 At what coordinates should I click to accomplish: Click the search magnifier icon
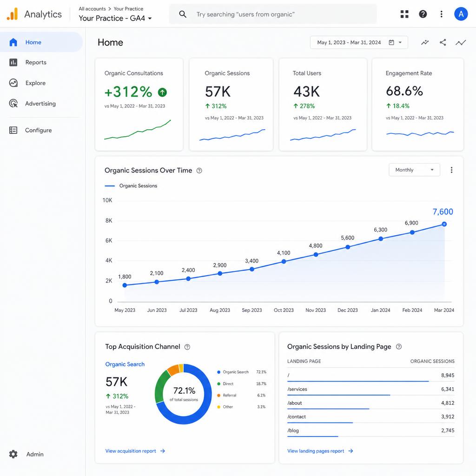click(x=182, y=14)
